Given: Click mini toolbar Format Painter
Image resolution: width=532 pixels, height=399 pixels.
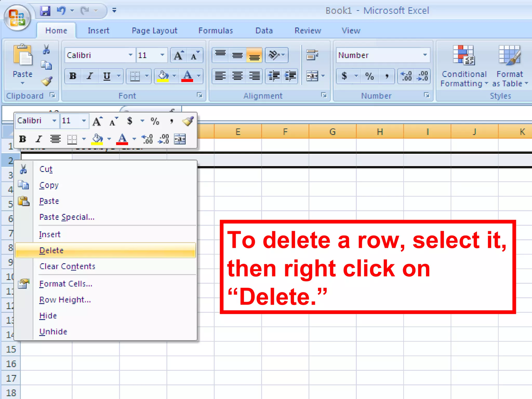Looking at the screenshot, I should coord(188,121).
